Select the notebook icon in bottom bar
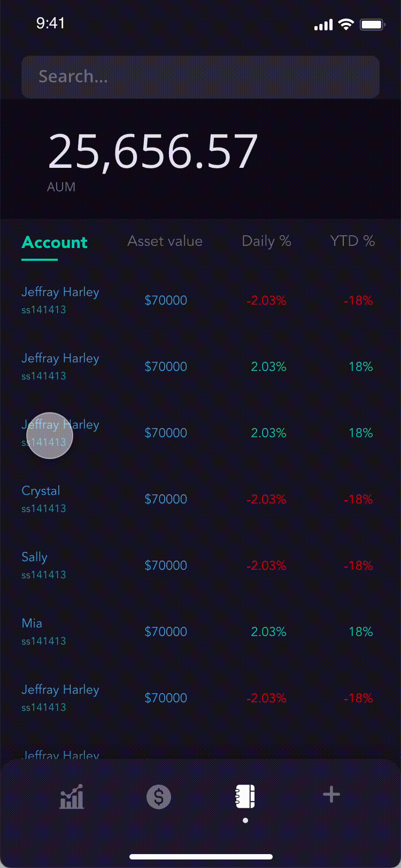Screen dimensions: 401x868 (245, 796)
